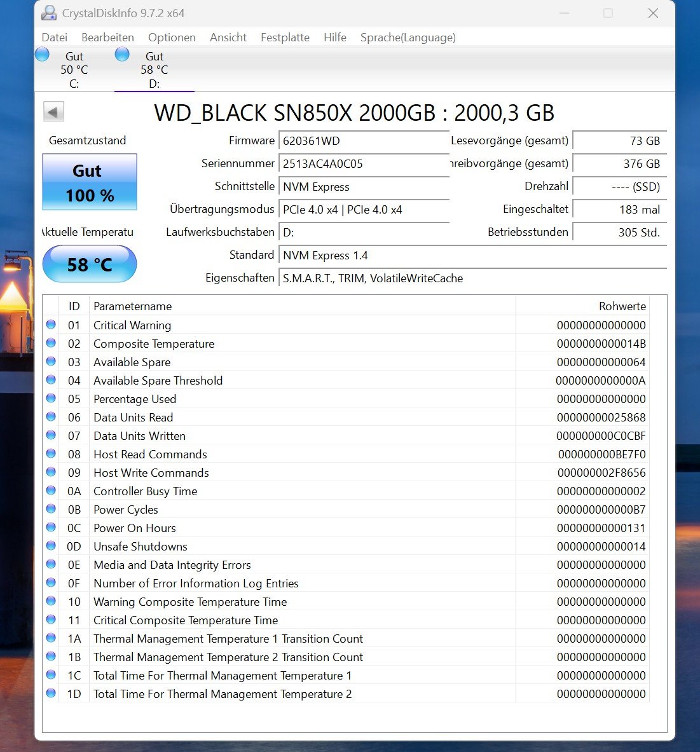Click the serial number field 2513AC4A0C05
This screenshot has width=700, height=752.
(x=364, y=163)
